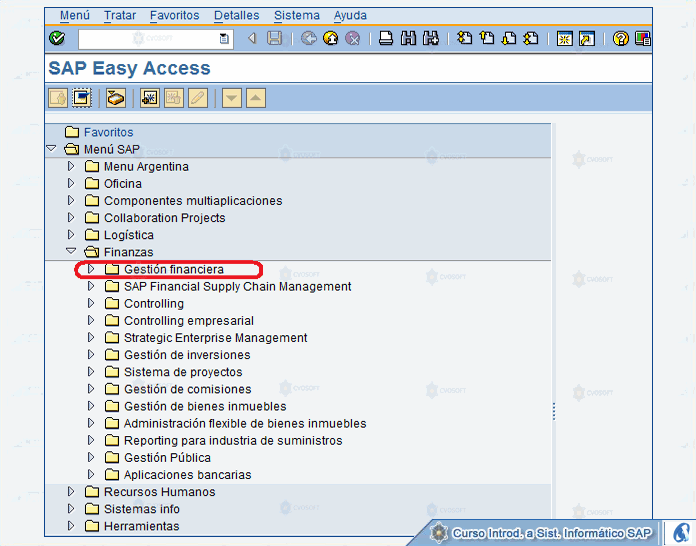
Task: Click the Next Page icon
Action: pyautogui.click(x=509, y=39)
